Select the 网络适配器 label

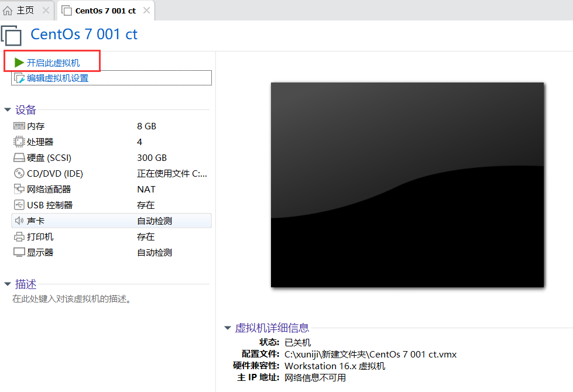(x=49, y=189)
